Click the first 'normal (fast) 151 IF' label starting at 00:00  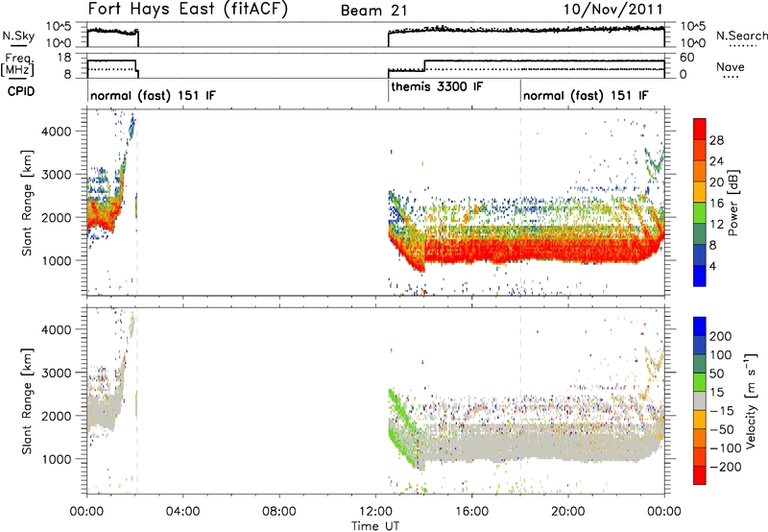click(x=153, y=96)
